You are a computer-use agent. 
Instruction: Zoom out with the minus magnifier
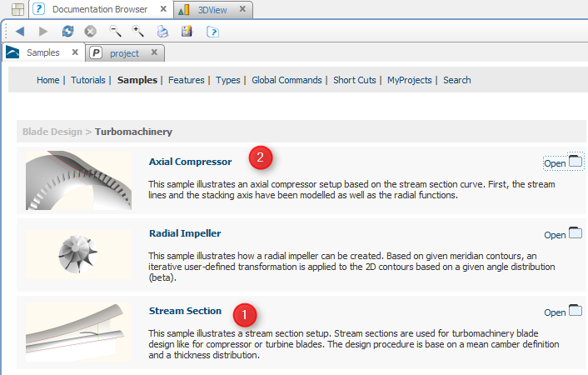point(115,31)
